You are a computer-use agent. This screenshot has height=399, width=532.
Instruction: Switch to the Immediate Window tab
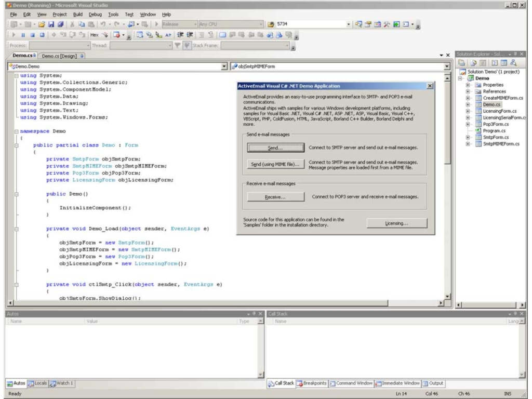(397, 383)
